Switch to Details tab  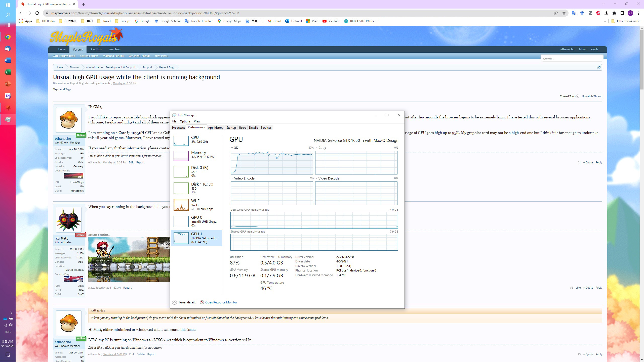tap(253, 128)
